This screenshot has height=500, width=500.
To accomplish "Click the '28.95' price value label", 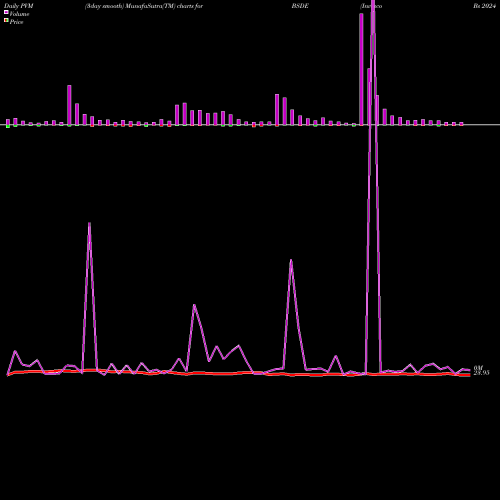I will pos(481,373).
